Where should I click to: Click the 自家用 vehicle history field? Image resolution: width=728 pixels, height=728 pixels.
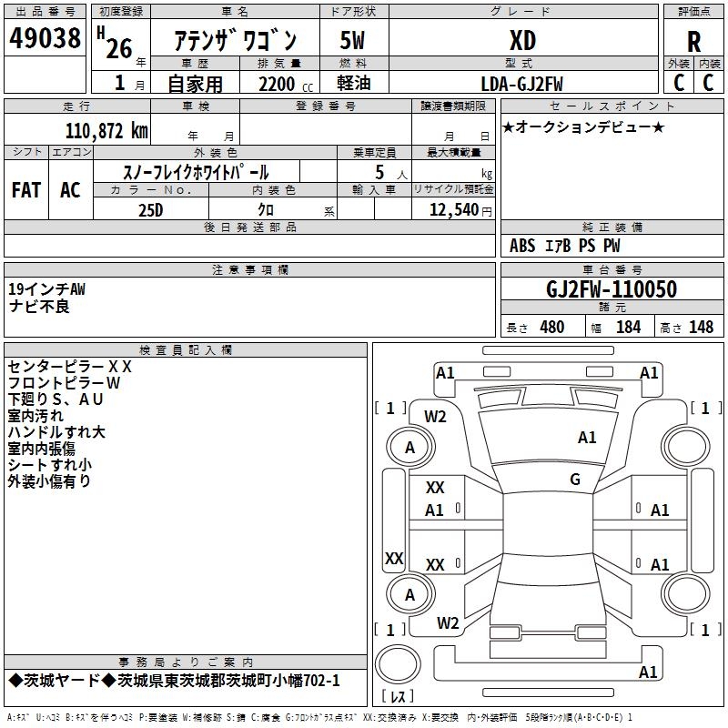click(x=195, y=85)
